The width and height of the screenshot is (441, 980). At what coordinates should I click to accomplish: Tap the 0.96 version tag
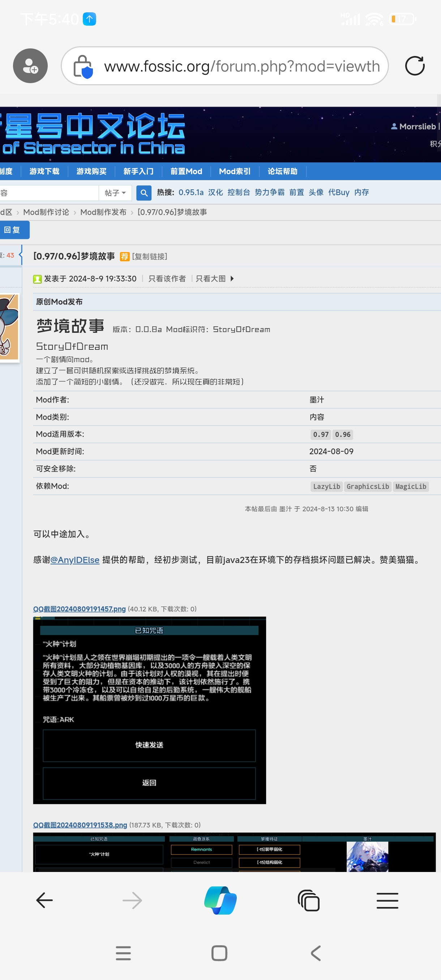[343, 434]
